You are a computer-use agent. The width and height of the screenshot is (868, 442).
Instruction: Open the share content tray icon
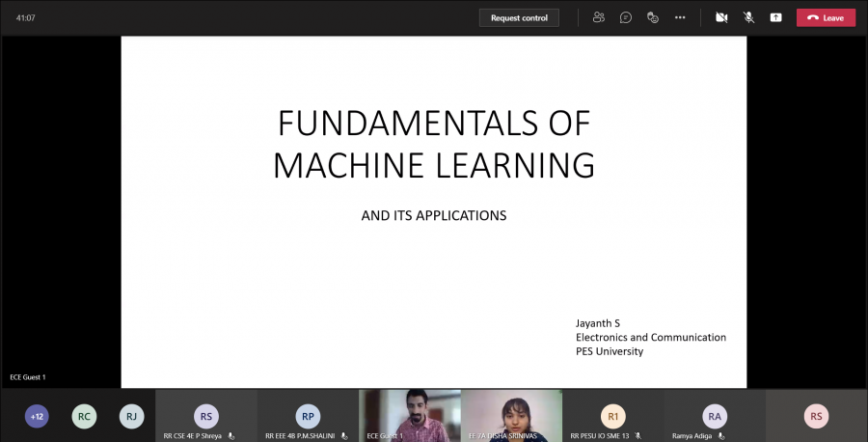click(x=775, y=17)
